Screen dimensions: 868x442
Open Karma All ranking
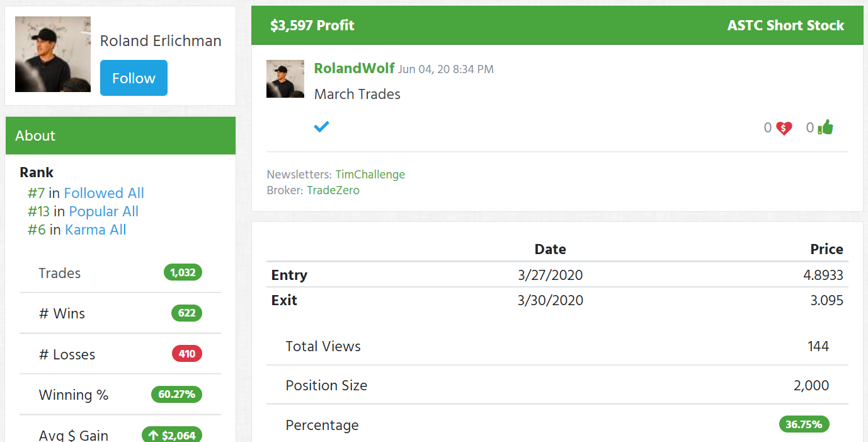tap(96, 230)
